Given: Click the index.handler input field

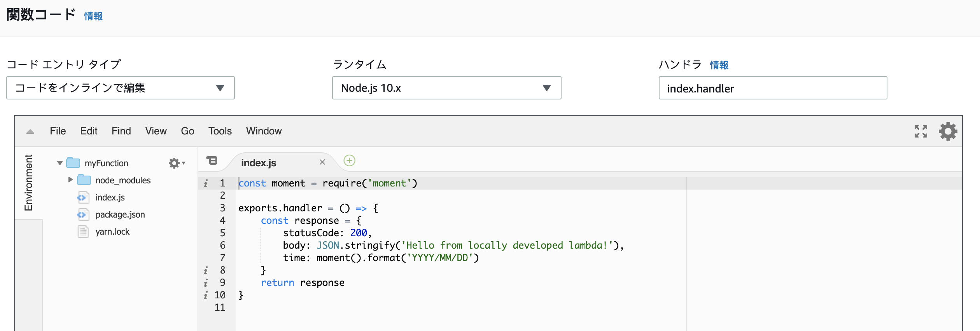Looking at the screenshot, I should [x=773, y=88].
